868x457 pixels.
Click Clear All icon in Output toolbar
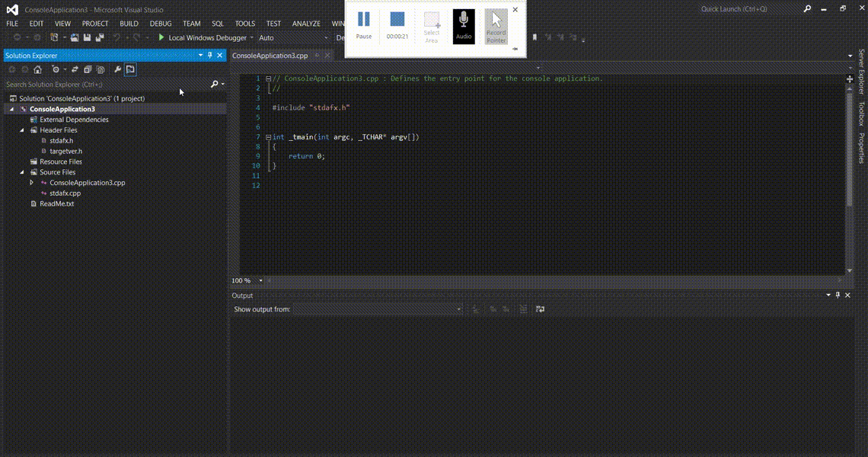[x=523, y=309]
